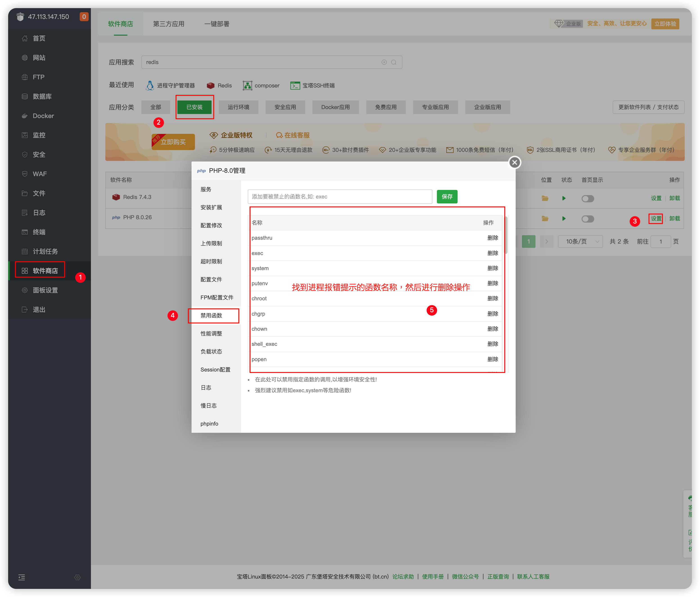Screen dimensions: 700x597
Task: Toggle homepage display for PHP 8.0.26
Action: coord(587,219)
